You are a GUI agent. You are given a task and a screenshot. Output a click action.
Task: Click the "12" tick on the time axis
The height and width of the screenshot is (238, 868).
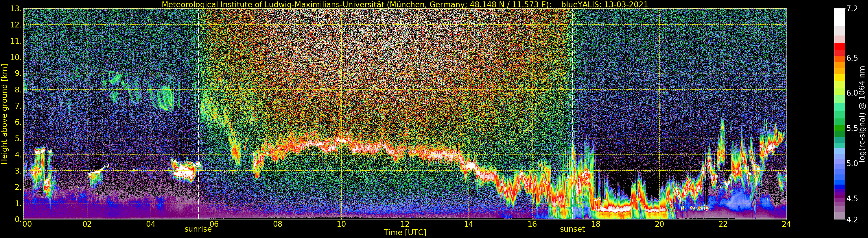tap(405, 224)
